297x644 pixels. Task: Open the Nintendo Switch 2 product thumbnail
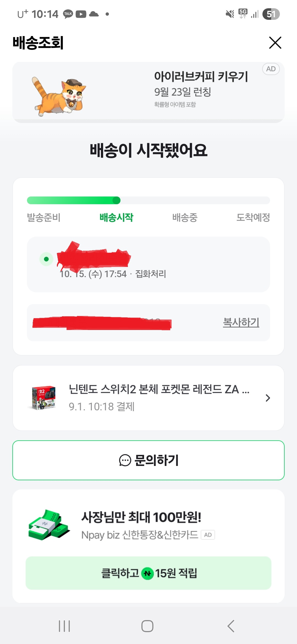43,398
